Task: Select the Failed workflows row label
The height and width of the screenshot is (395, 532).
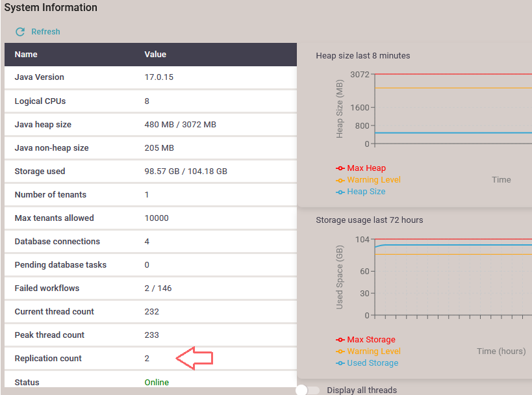Action: (47, 288)
